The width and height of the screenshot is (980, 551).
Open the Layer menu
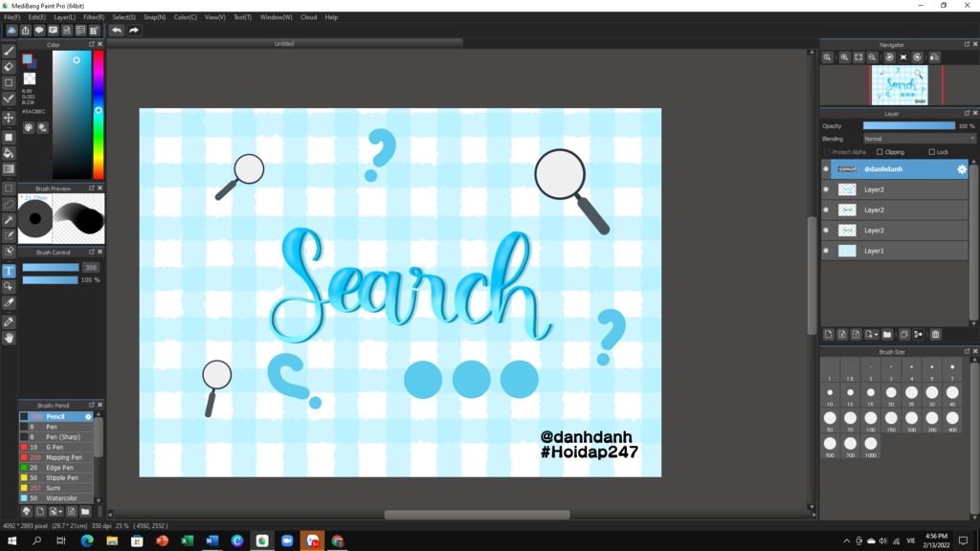coord(64,17)
